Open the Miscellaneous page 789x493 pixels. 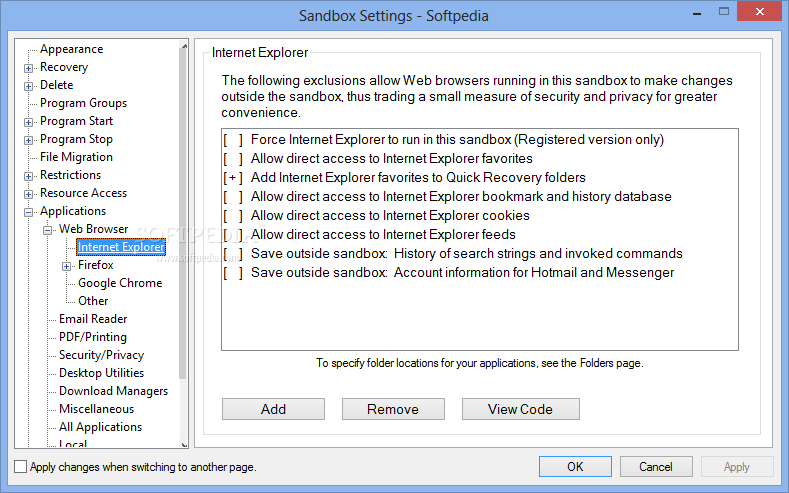click(x=96, y=409)
